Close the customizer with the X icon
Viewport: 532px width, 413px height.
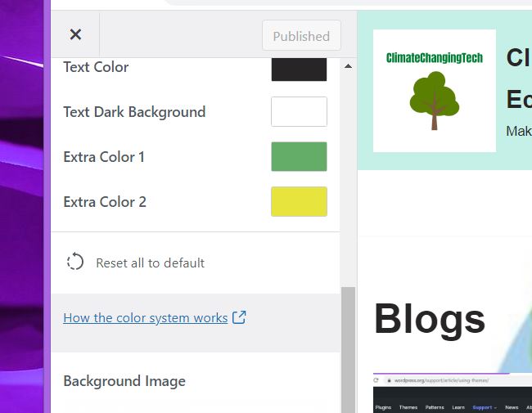click(75, 34)
